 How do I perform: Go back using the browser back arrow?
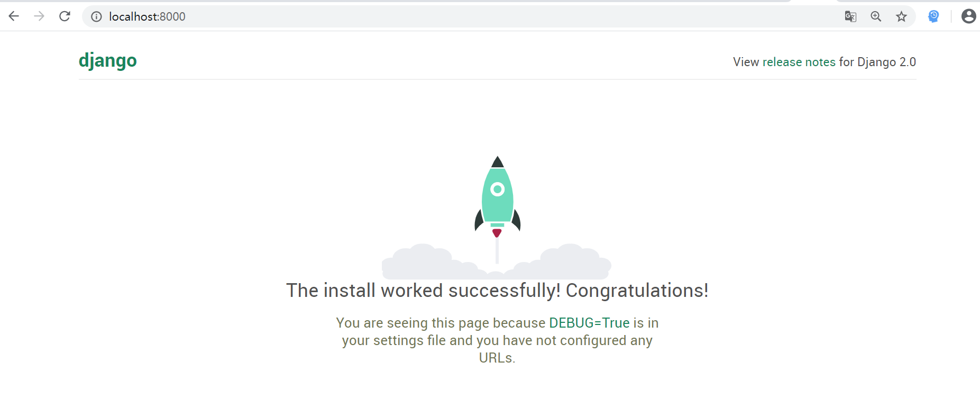click(14, 16)
